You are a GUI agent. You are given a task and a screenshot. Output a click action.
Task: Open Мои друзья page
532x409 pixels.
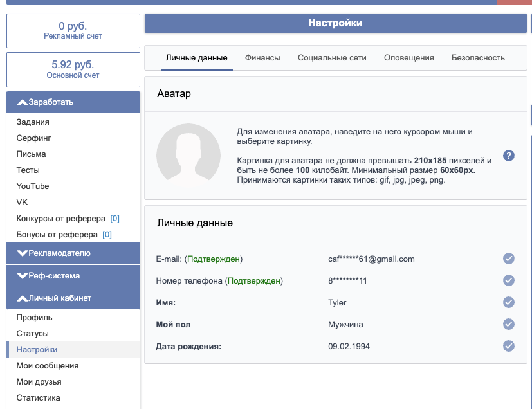tap(39, 381)
